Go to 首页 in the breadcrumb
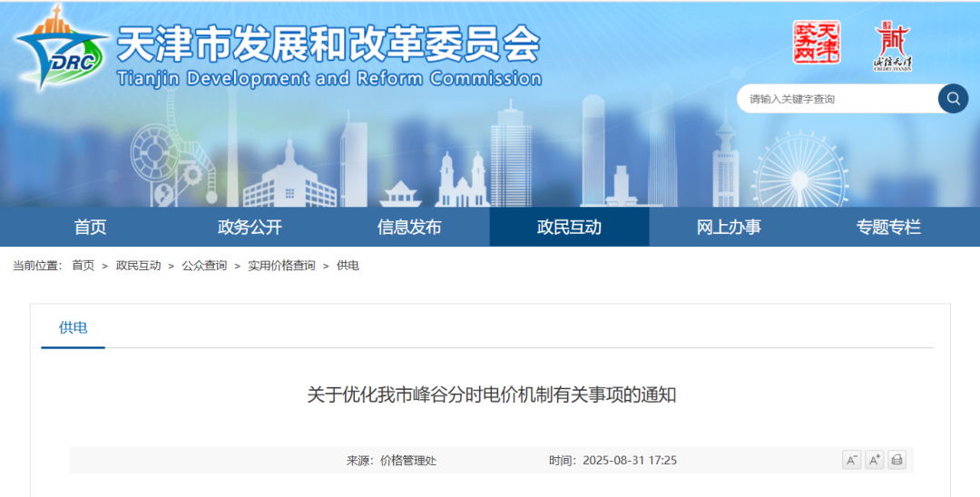980x497 pixels. pos(83,266)
